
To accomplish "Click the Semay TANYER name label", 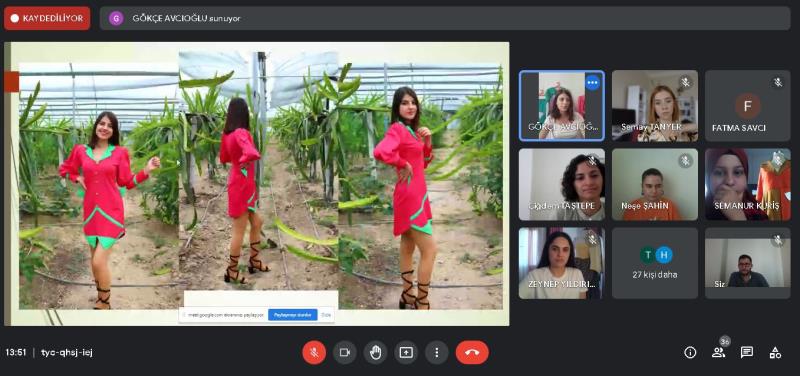I will (651, 127).
